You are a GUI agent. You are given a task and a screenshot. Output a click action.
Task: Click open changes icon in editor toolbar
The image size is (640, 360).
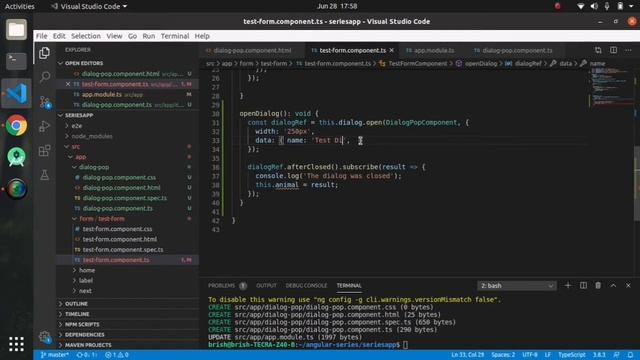[x=598, y=50]
